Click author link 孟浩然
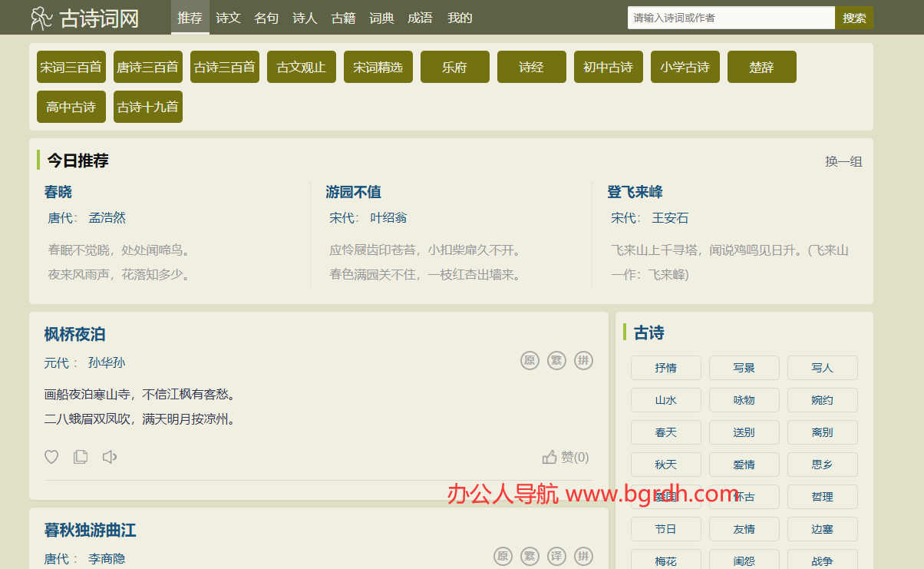This screenshot has width=924, height=569. coord(107,218)
